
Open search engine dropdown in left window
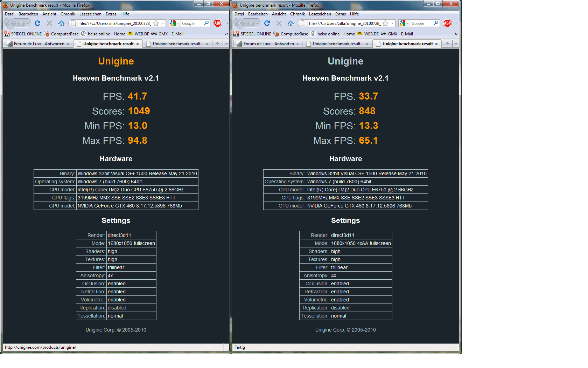(x=174, y=23)
